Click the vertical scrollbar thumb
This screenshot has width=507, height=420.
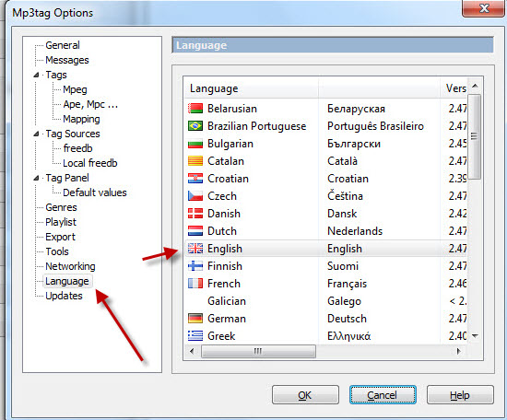(475, 136)
